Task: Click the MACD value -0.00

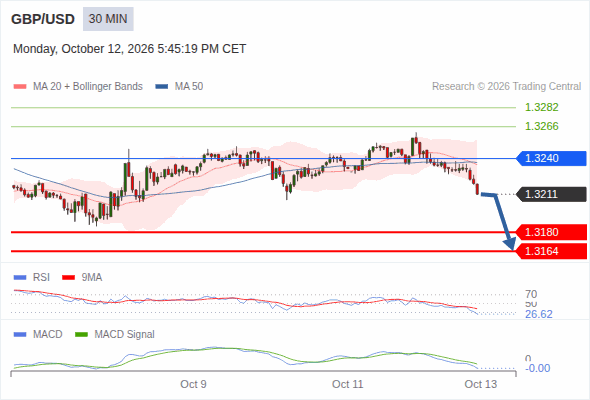Action: (538, 368)
